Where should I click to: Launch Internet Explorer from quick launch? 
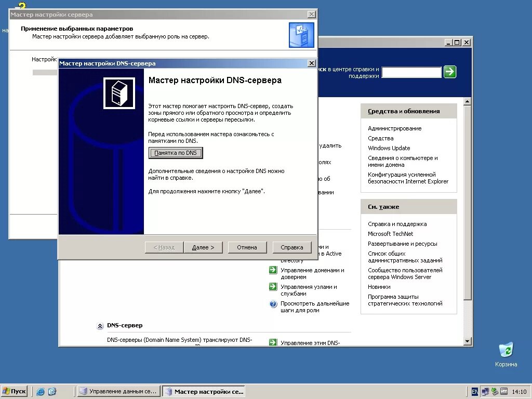pyautogui.click(x=41, y=392)
